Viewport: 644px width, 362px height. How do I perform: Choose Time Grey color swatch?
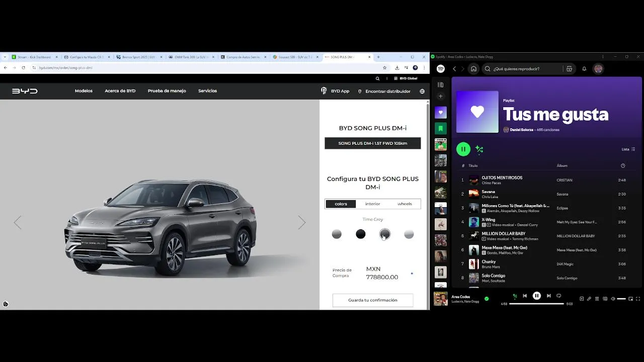pyautogui.click(x=385, y=234)
